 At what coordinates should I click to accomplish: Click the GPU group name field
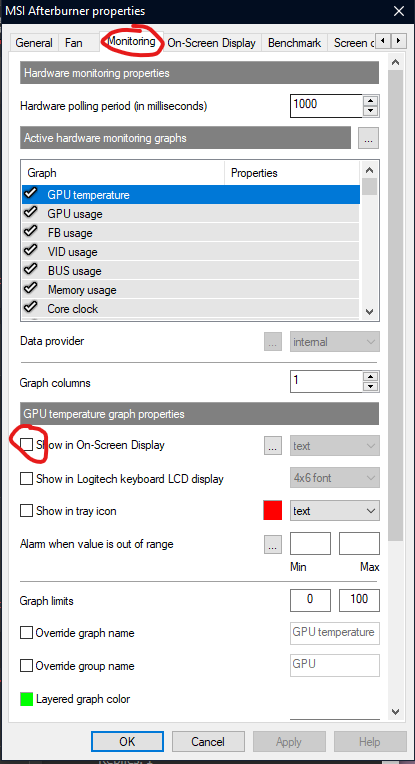coord(335,665)
